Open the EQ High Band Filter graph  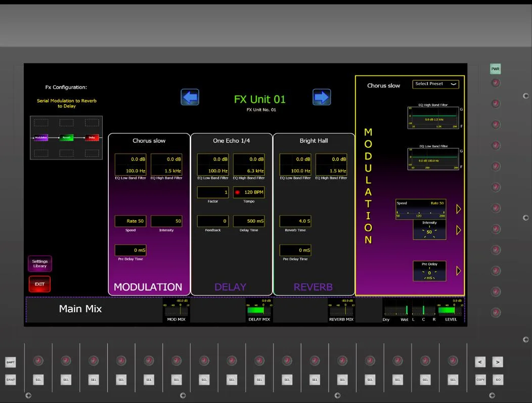(433, 117)
